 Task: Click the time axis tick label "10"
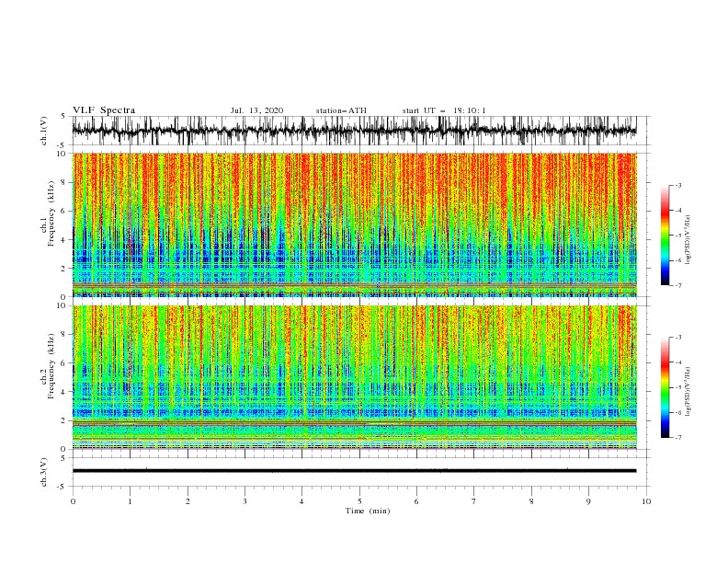[646, 501]
